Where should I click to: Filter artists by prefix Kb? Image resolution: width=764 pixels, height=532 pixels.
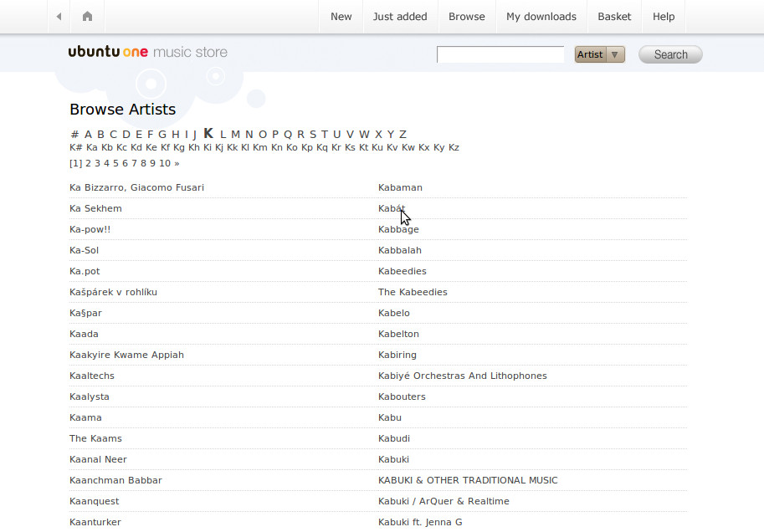pos(107,147)
